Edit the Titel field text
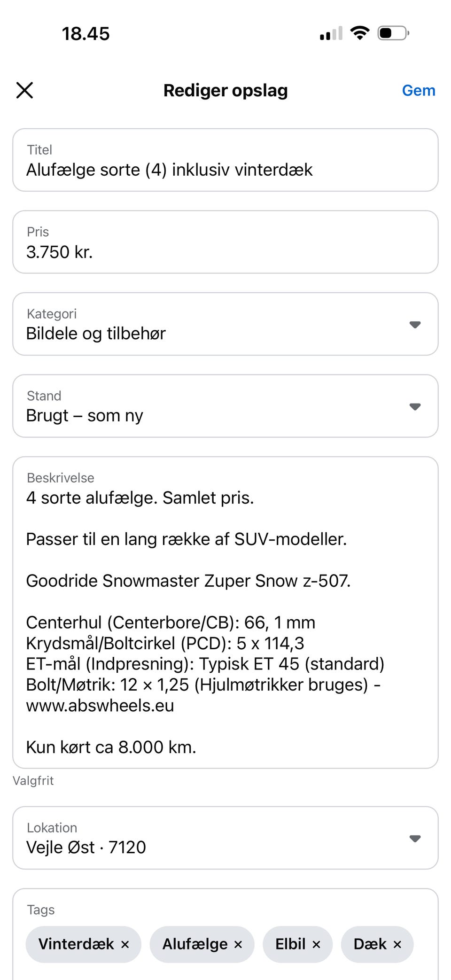Screen dimensions: 451x980 [225, 160]
